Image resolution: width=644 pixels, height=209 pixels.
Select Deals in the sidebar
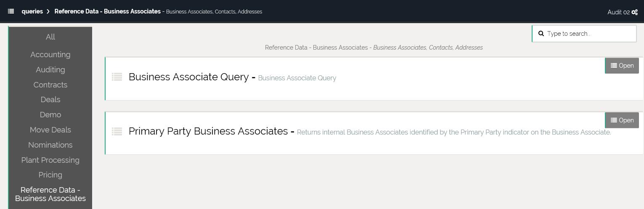pos(50,100)
